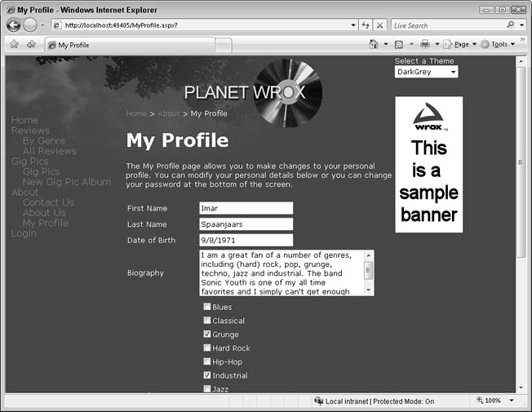The width and height of the screenshot is (532, 412).
Task: Click About in the breadcrumb trail
Action: [x=169, y=113]
